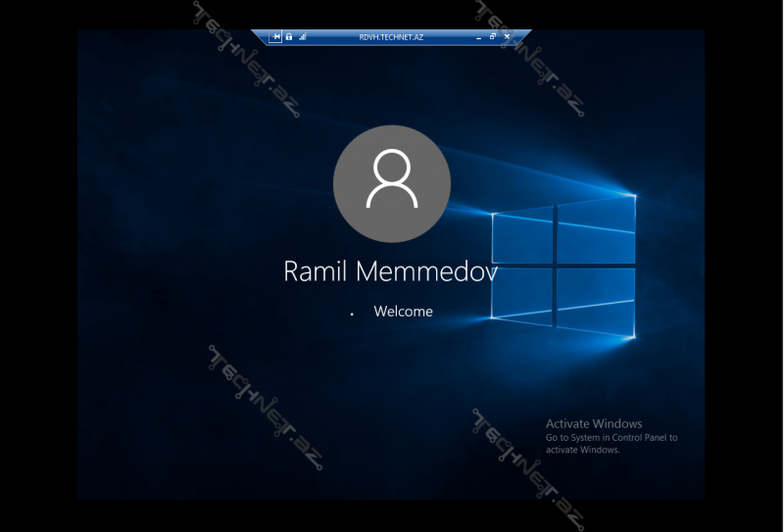Click the loading spinner dot beside Welcome
The width and height of the screenshot is (784, 532).
coord(352,314)
